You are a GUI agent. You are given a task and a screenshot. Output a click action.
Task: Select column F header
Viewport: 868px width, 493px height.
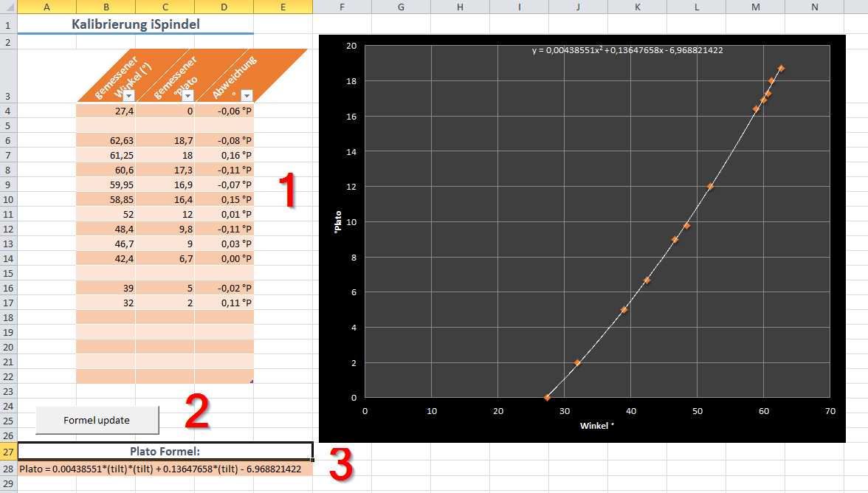pyautogui.click(x=342, y=7)
